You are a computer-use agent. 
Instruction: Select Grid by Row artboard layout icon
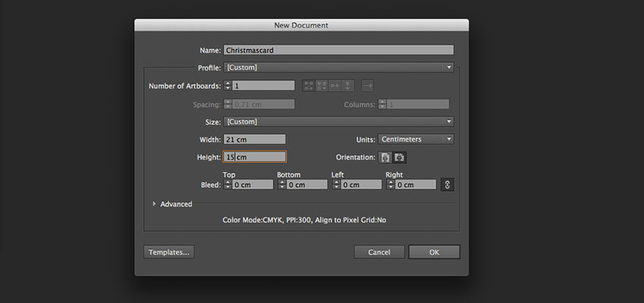pos(308,86)
